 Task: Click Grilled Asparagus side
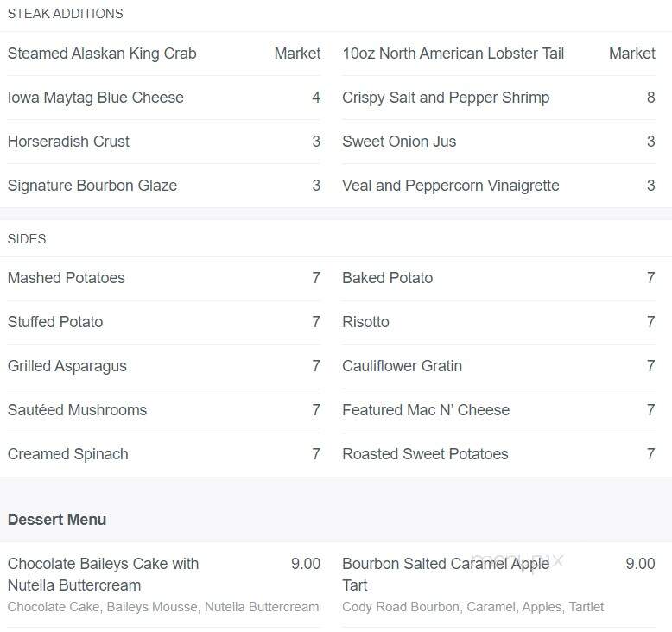67,366
